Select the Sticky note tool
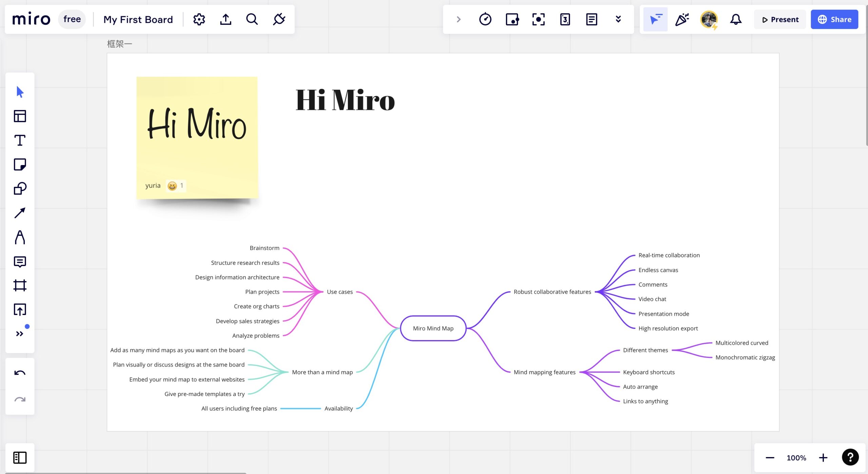This screenshot has width=868, height=474. click(x=20, y=164)
